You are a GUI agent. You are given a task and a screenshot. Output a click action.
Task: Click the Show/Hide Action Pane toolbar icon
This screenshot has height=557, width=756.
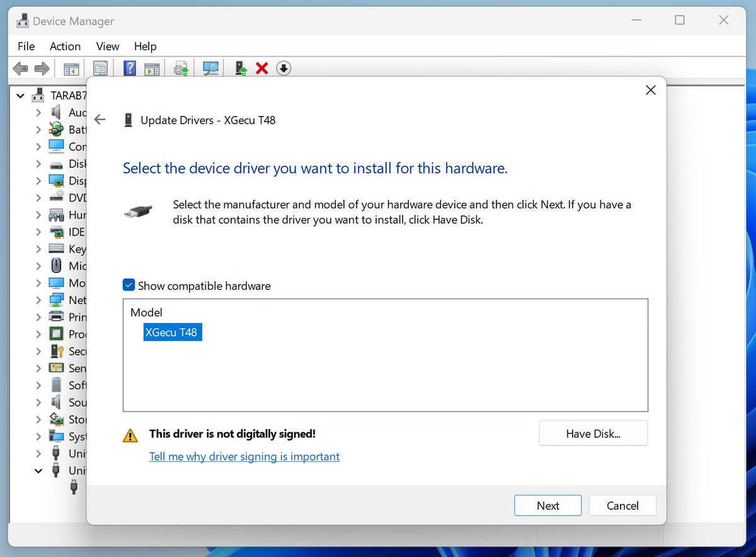pos(152,68)
